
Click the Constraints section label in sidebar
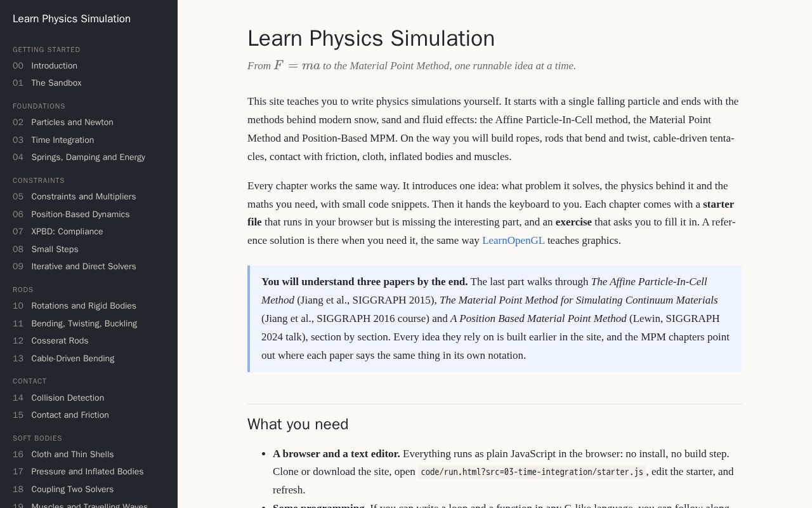tap(39, 181)
